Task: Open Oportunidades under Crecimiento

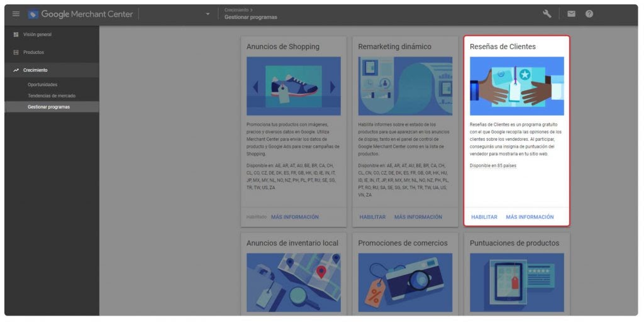Action: point(43,85)
